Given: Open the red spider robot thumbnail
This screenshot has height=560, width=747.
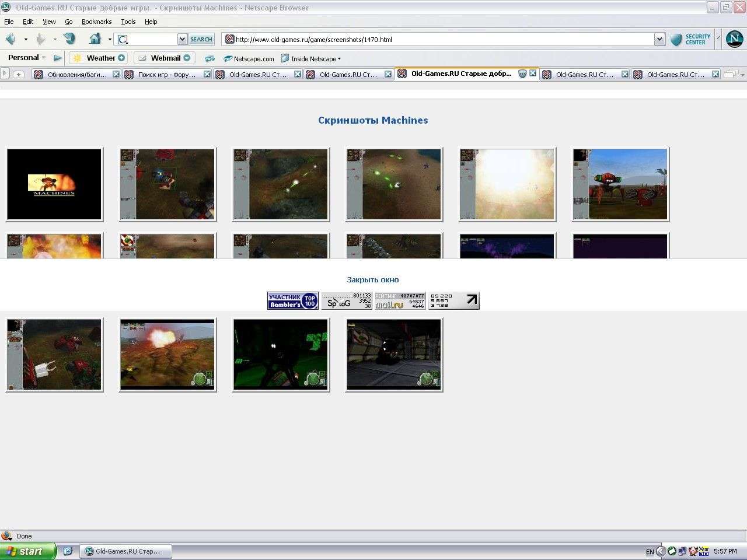Looking at the screenshot, I should click(620, 184).
